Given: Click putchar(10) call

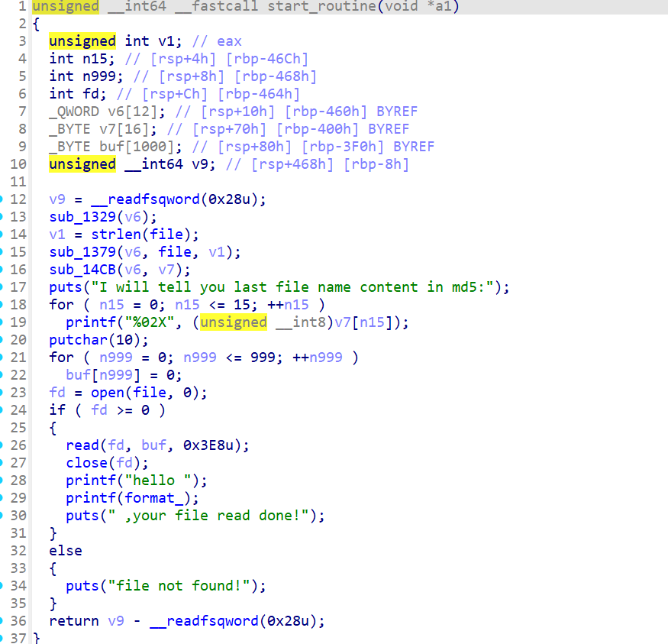Looking at the screenshot, I should pyautogui.click(x=95, y=340).
